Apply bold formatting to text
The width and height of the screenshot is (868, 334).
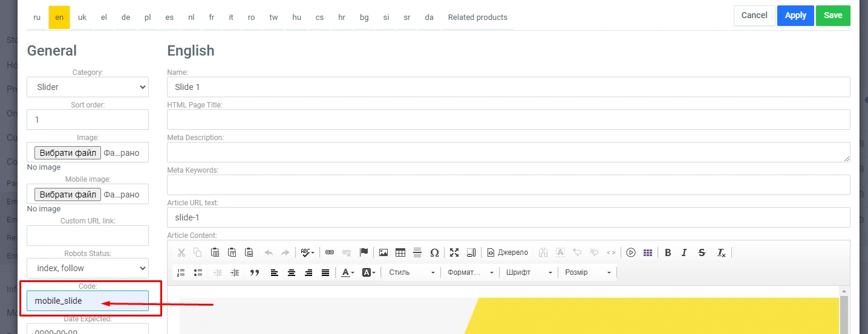pos(668,252)
